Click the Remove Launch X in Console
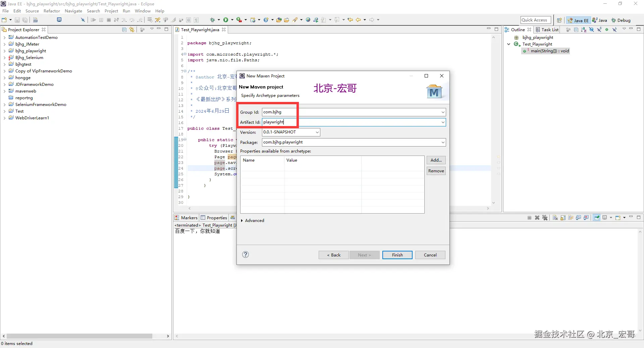Image resolution: width=644 pixels, height=348 pixels. (537, 218)
